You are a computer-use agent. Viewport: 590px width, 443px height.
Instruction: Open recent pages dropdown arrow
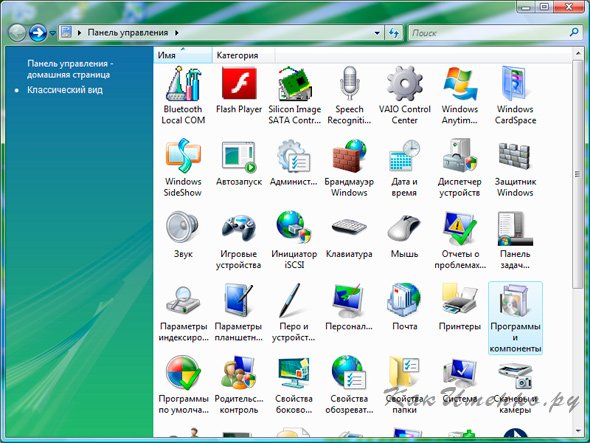(53, 33)
